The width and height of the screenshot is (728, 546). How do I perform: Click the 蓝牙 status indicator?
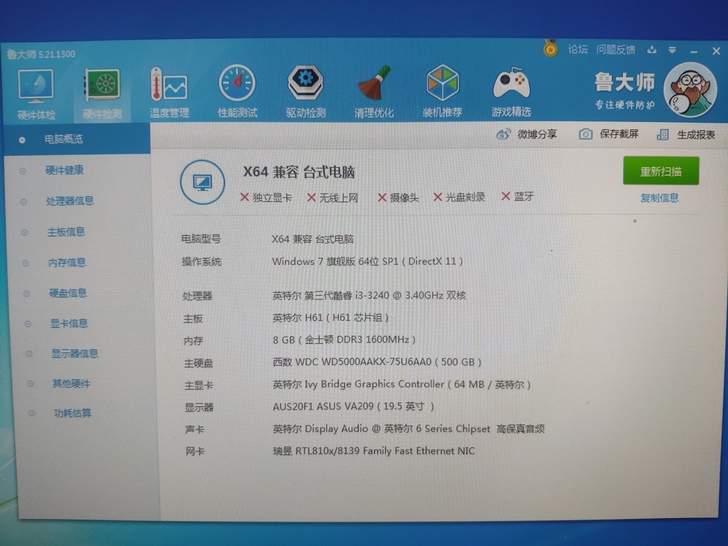pos(517,196)
